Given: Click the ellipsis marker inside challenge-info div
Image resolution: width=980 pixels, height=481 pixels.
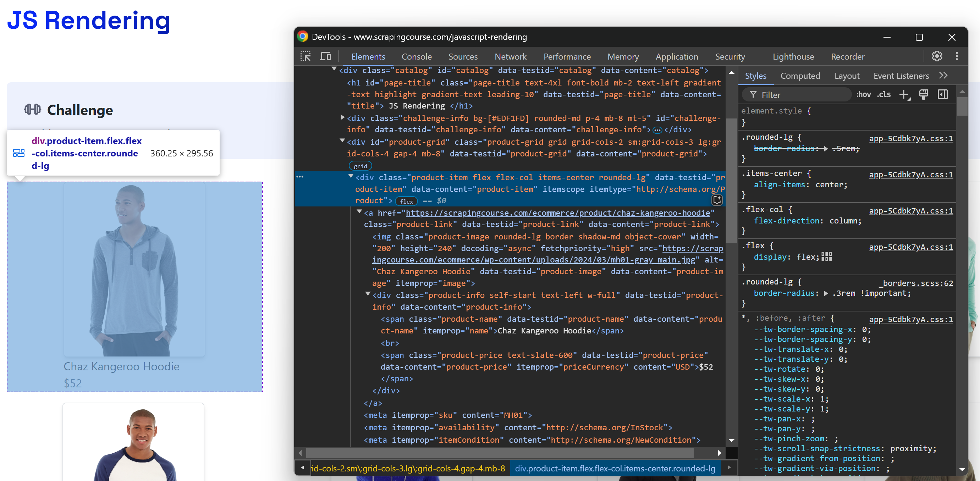Looking at the screenshot, I should tap(658, 130).
